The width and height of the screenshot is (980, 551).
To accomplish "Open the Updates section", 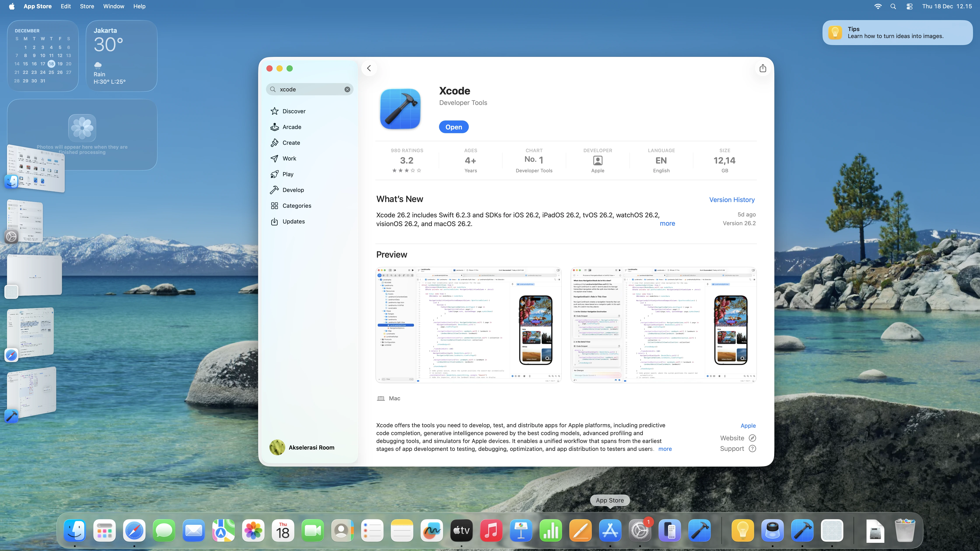I will (293, 222).
